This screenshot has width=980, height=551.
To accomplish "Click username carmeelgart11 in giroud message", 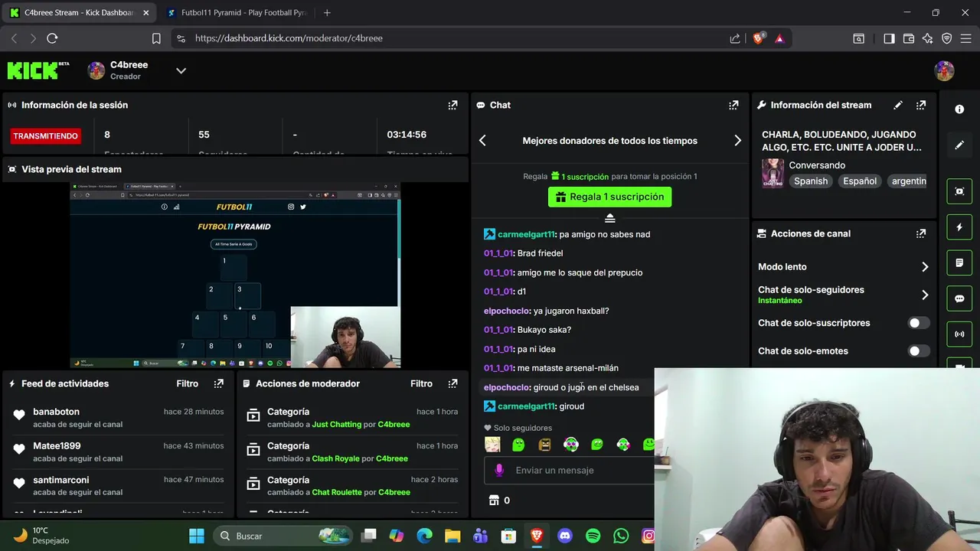I will pos(526,406).
